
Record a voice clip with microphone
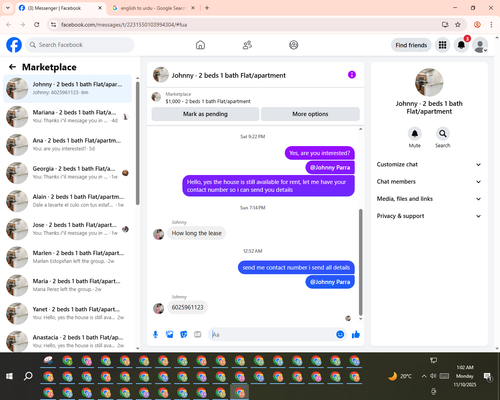(x=155, y=334)
